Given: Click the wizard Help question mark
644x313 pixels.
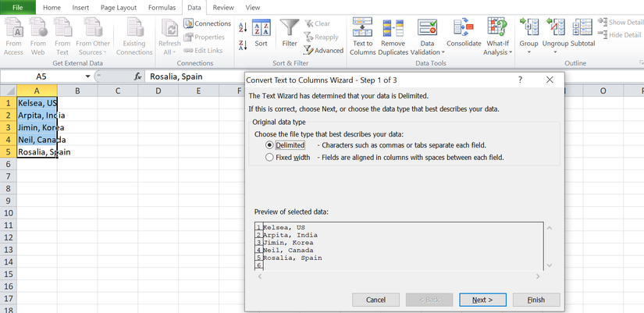Looking at the screenshot, I should pyautogui.click(x=521, y=80).
